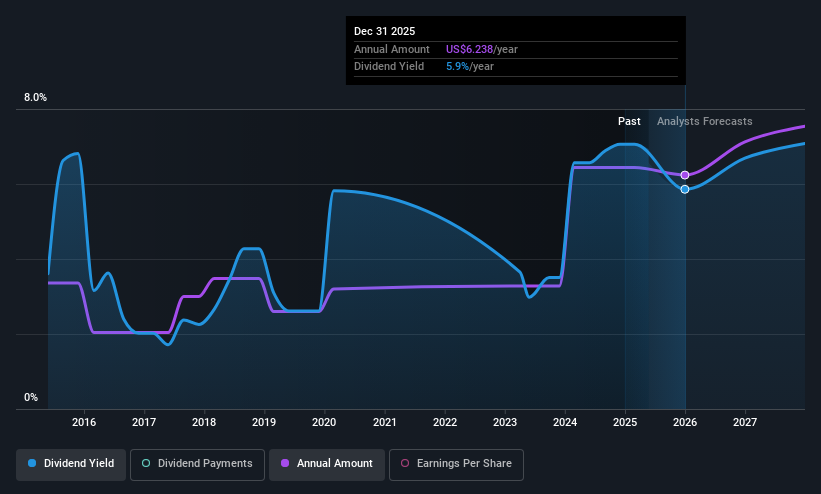
Task: Click the Past label on chart
Action: click(x=629, y=122)
